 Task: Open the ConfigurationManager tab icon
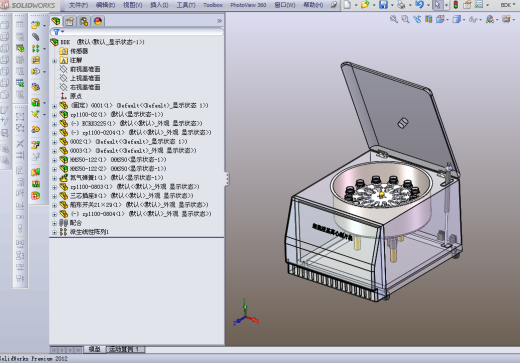pyautogui.click(x=84, y=21)
